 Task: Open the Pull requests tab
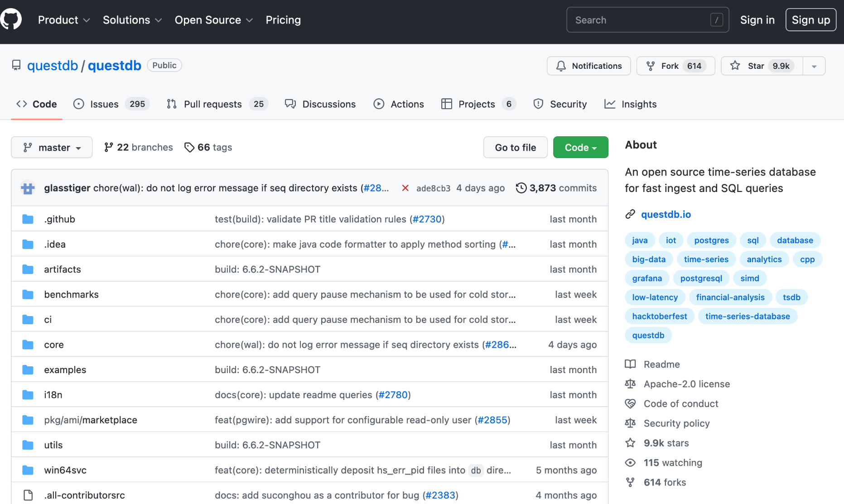[217, 104]
